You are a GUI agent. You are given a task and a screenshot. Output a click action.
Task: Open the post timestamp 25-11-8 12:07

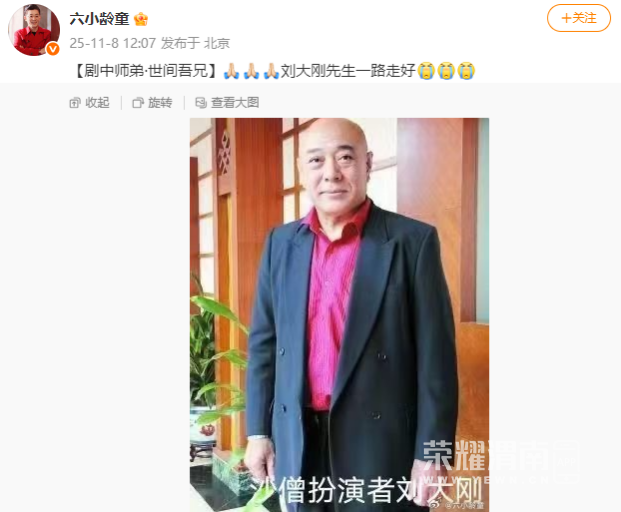pyautogui.click(x=113, y=43)
